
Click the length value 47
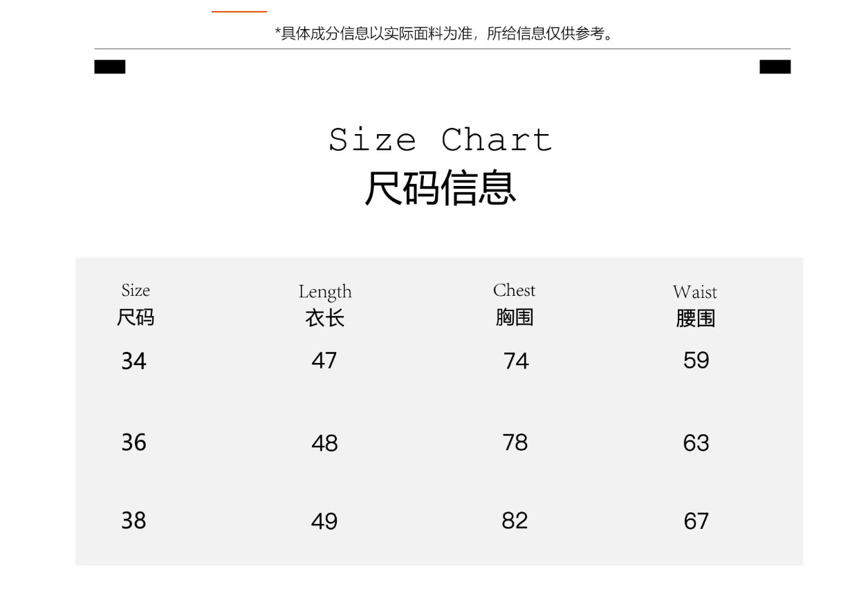tap(324, 361)
